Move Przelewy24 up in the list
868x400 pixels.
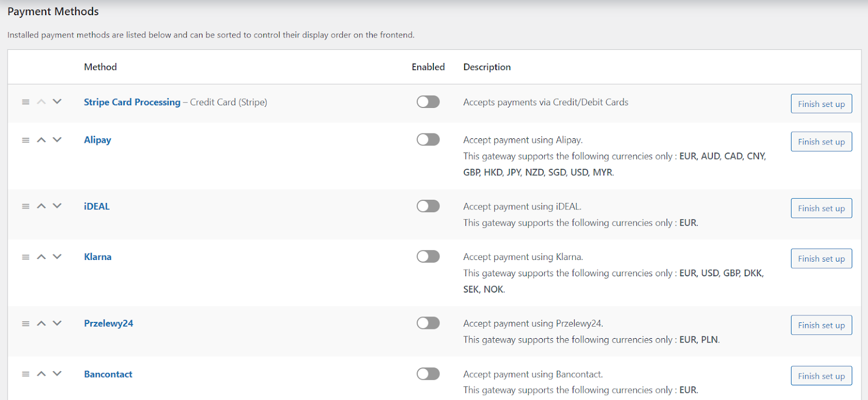(x=41, y=323)
